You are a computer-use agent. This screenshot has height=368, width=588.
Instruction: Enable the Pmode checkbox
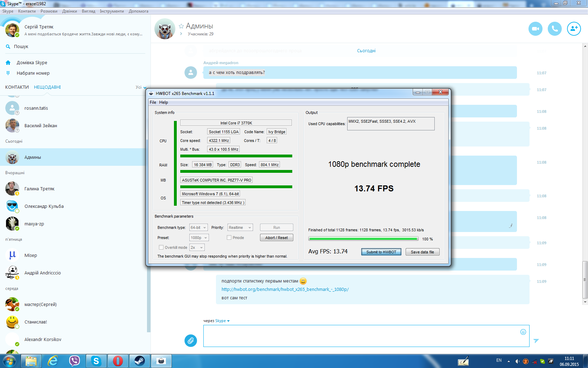click(229, 238)
